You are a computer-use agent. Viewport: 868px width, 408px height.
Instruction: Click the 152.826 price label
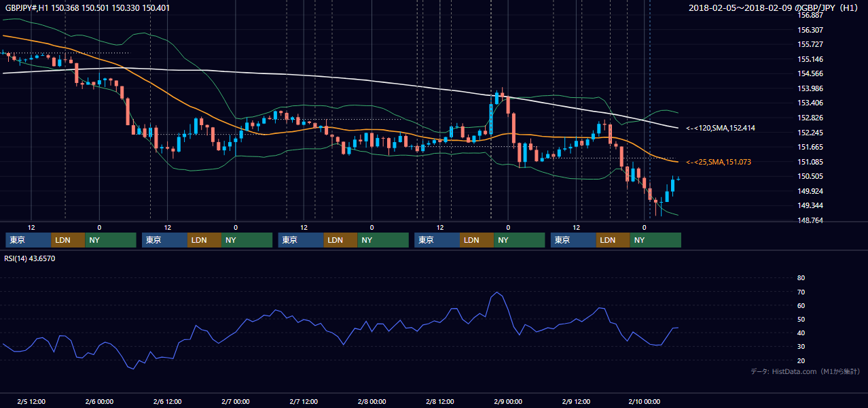pos(810,118)
